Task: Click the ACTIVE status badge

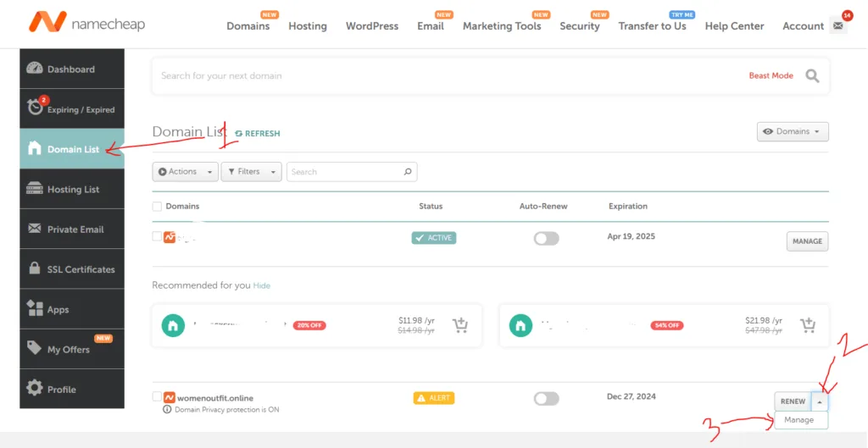Action: coord(434,238)
